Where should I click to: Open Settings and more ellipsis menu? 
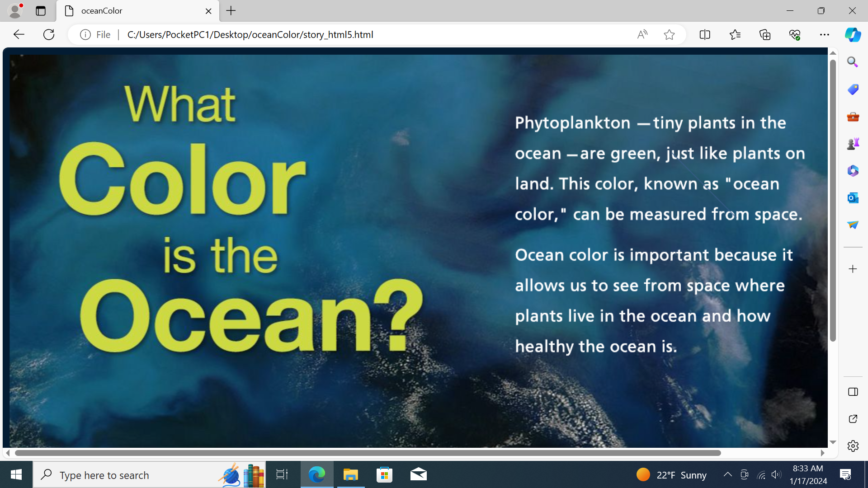825,34
